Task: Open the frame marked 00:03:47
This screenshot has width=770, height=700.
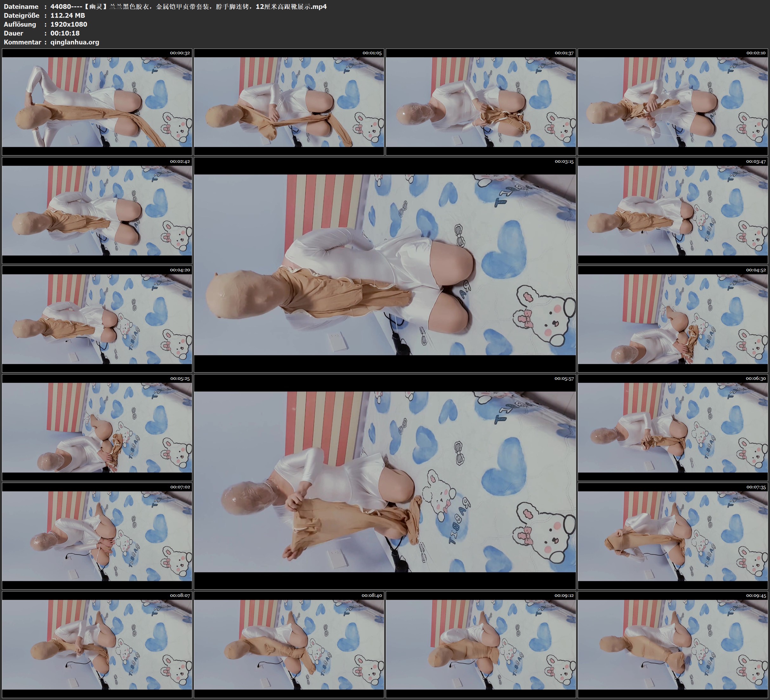Action: point(673,210)
